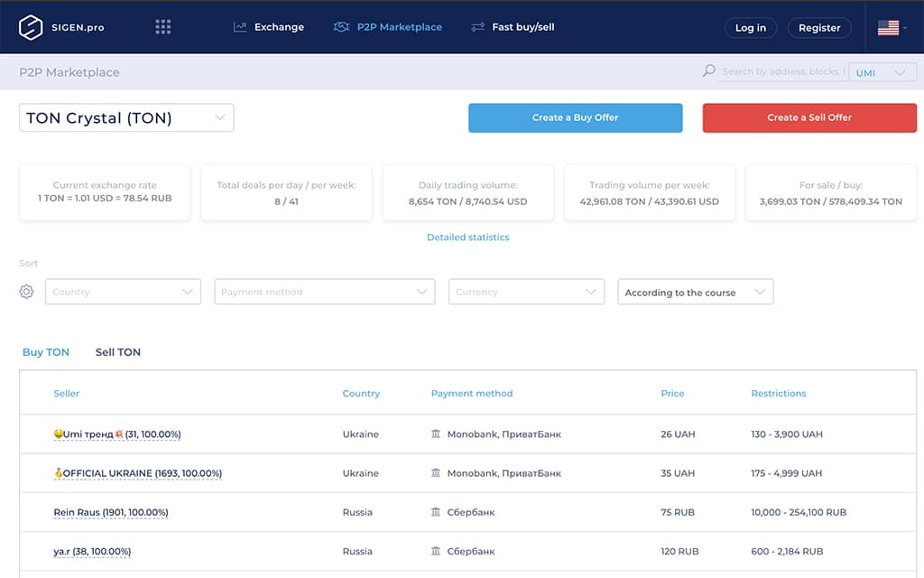Open sort settings gear icon
Viewport: 924px width, 578px height.
point(26,292)
